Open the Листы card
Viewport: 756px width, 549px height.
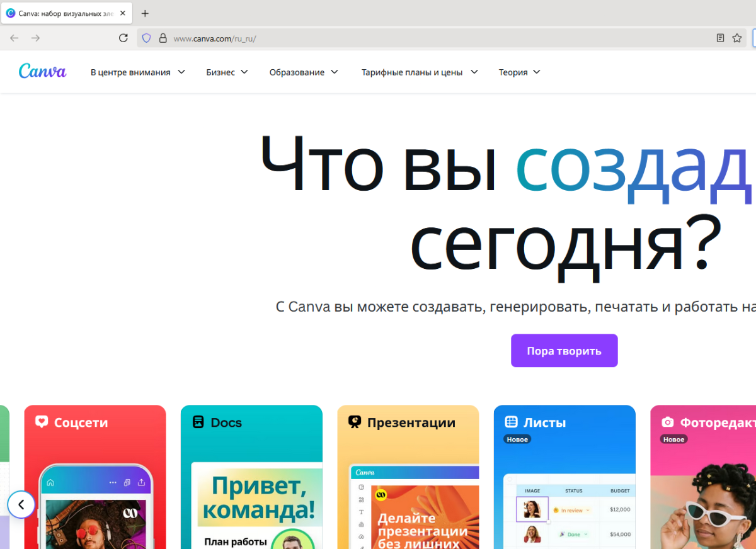point(564,477)
